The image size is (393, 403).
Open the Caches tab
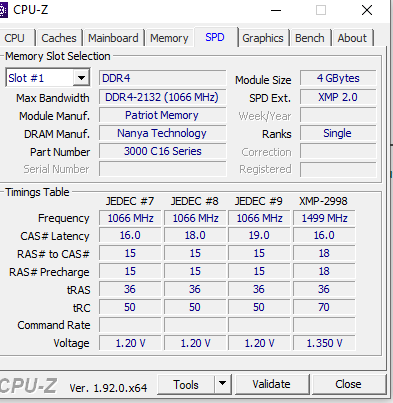click(x=59, y=38)
